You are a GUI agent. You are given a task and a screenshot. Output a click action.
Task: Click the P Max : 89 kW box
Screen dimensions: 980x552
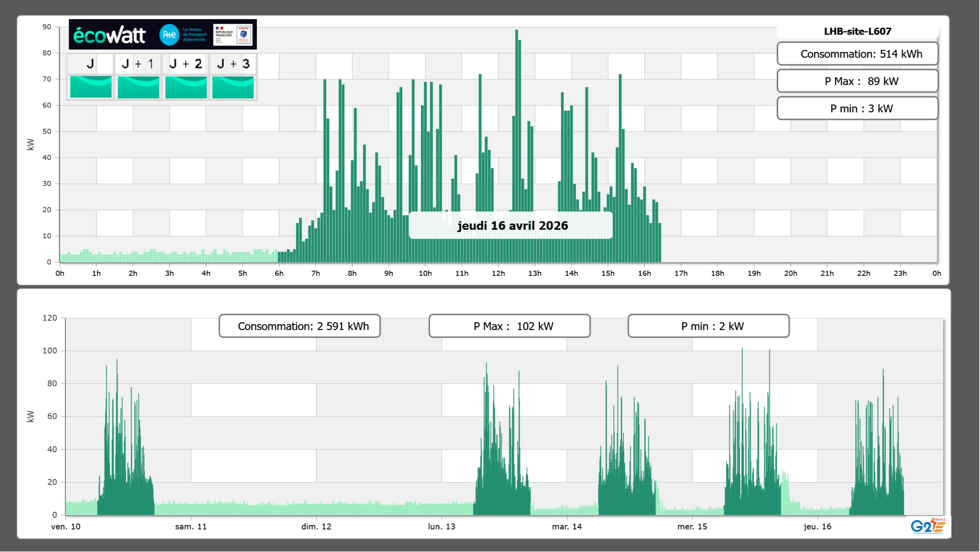point(857,81)
